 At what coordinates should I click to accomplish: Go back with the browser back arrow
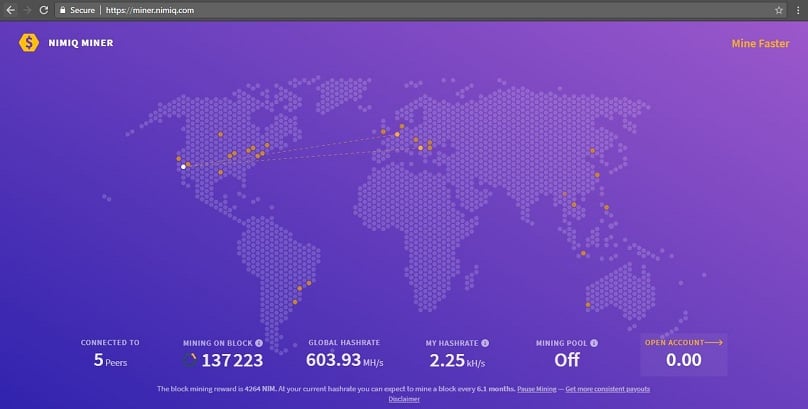[x=10, y=10]
